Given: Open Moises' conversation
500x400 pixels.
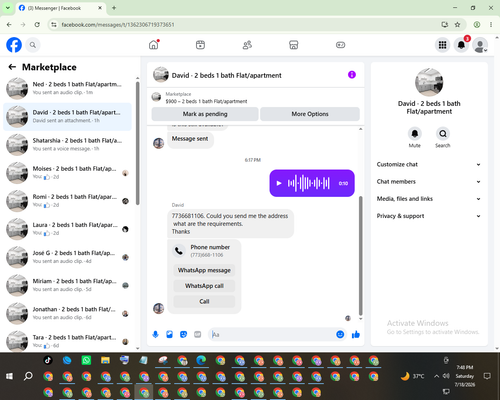Looking at the screenshot, I should point(67,173).
